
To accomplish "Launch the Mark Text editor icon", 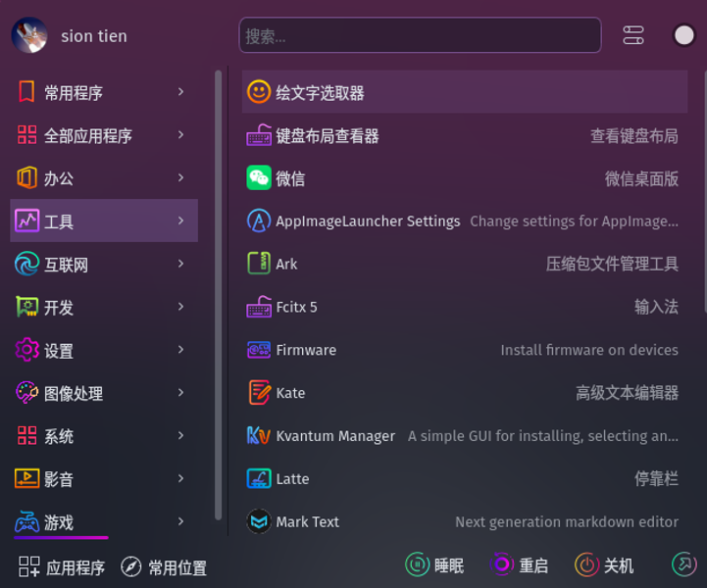I will (x=259, y=522).
